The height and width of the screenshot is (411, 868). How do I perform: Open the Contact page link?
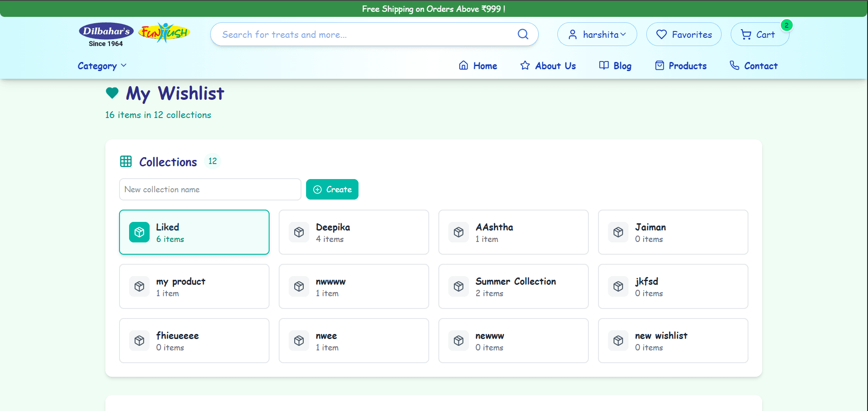754,66
